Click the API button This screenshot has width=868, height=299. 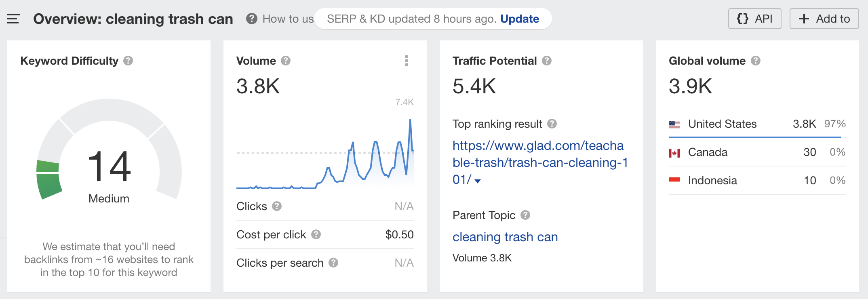tap(754, 19)
